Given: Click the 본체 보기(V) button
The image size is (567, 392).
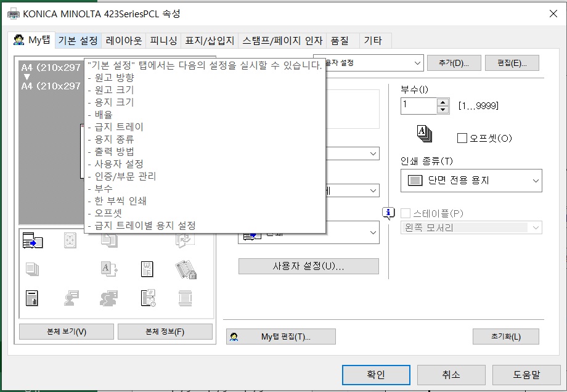Looking at the screenshot, I should (67, 332).
